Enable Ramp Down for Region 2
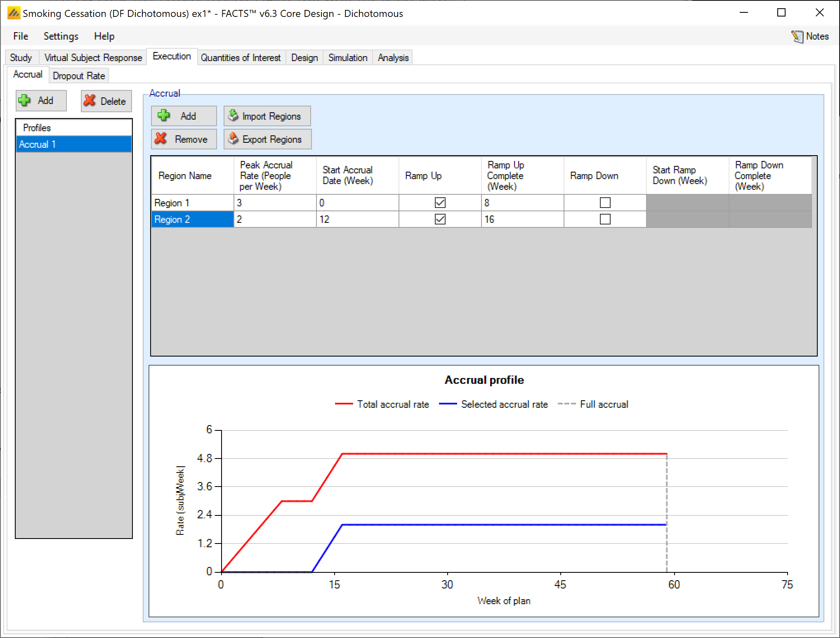Screen dimensions: 840x638 point(605,219)
